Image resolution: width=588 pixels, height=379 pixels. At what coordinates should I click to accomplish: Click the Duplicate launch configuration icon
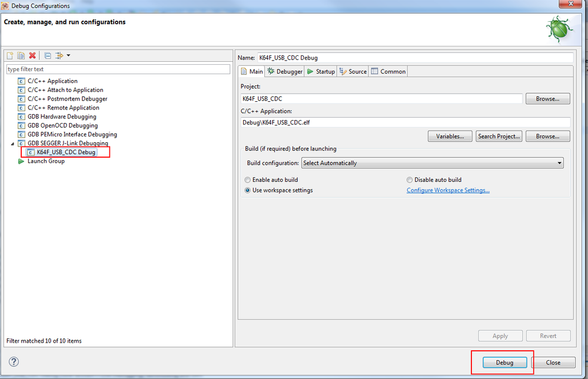[21, 55]
